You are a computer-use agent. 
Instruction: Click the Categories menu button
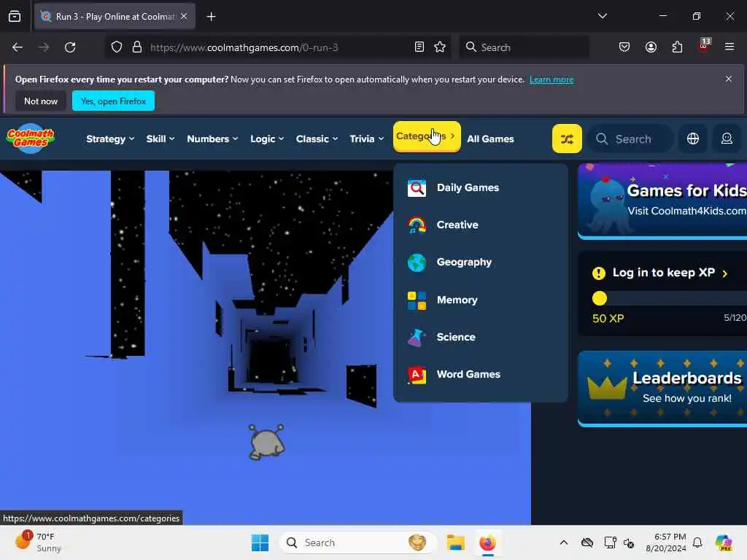click(x=426, y=136)
